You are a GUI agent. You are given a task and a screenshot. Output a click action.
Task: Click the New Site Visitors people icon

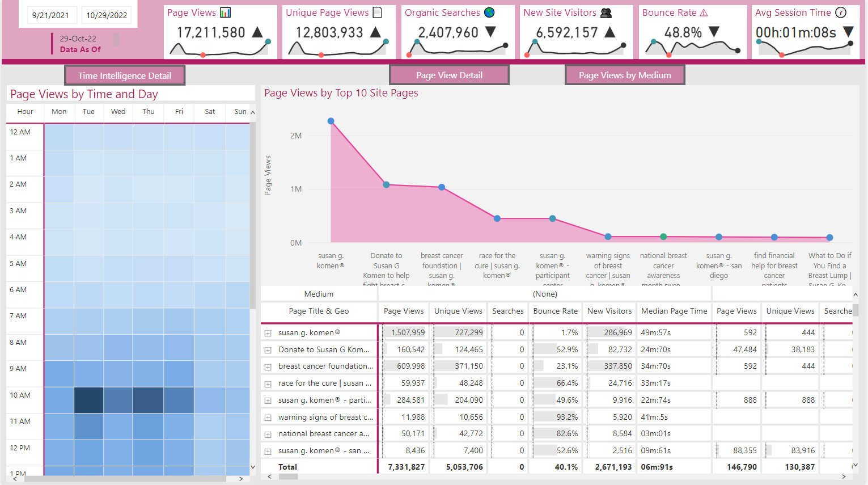pyautogui.click(x=606, y=12)
